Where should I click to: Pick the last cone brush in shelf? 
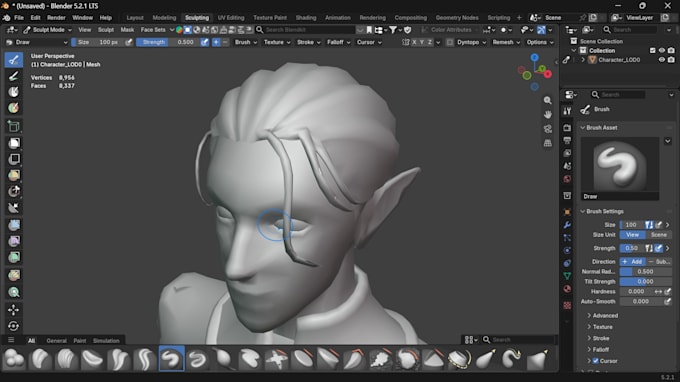[x=537, y=359]
